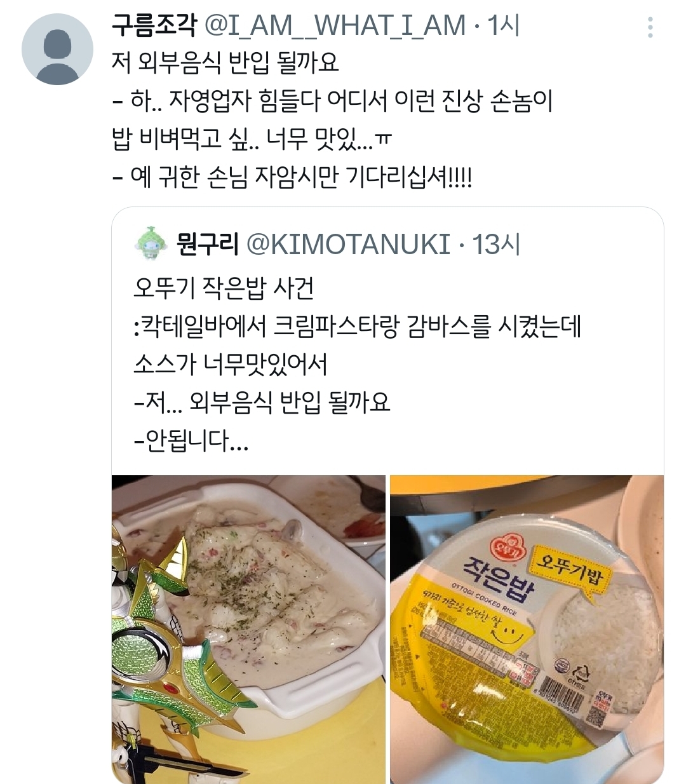
Task: Click the quoted line 안됩니다...
Action: click(191, 440)
